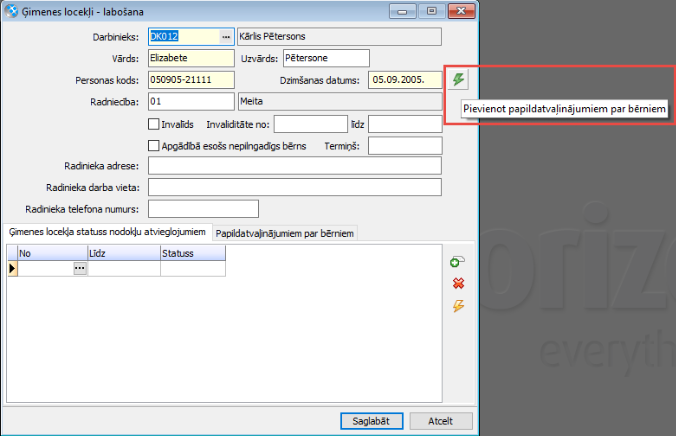The height and width of the screenshot is (436, 676).
Task: Click the Radniecība code field 01
Action: [x=191, y=101]
